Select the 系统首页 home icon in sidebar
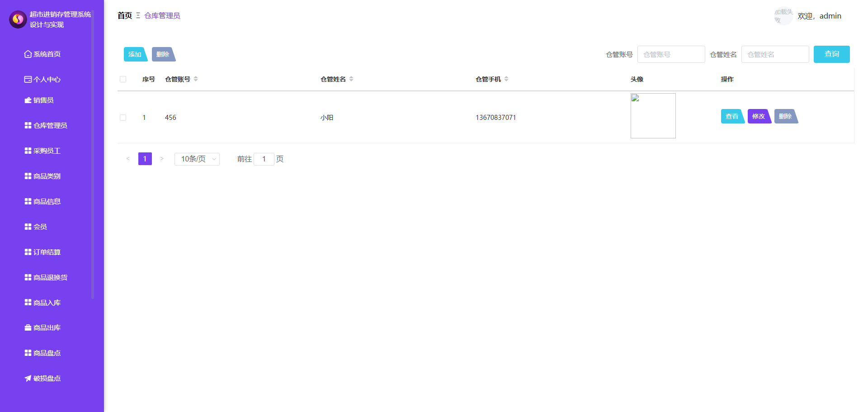This screenshot has width=868, height=412. pyautogui.click(x=27, y=54)
